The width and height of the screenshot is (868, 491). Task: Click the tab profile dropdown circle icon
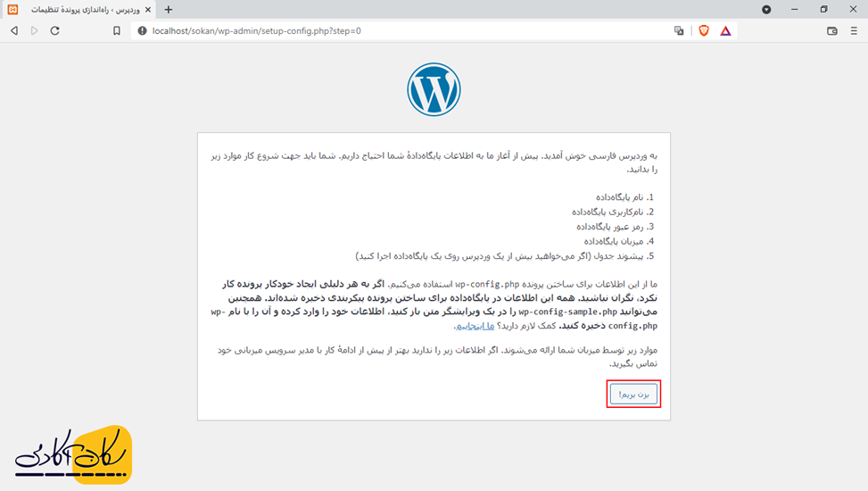766,10
